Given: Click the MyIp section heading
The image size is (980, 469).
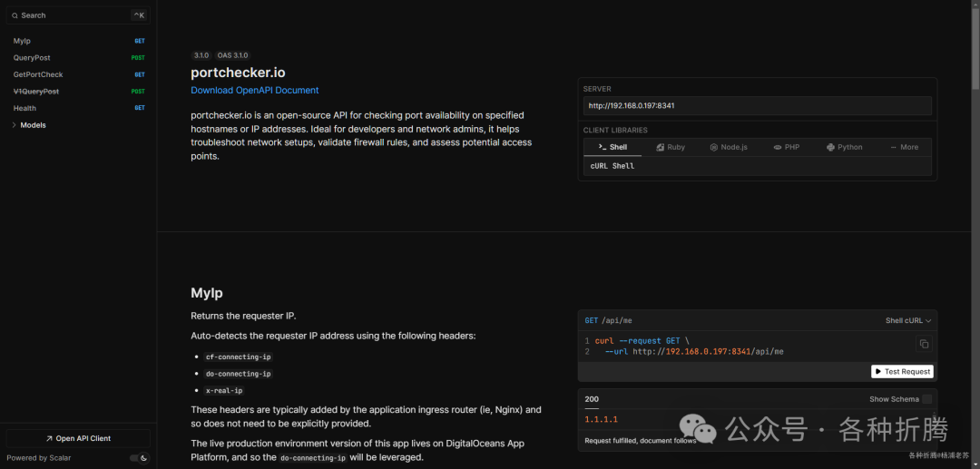Looking at the screenshot, I should point(207,293).
